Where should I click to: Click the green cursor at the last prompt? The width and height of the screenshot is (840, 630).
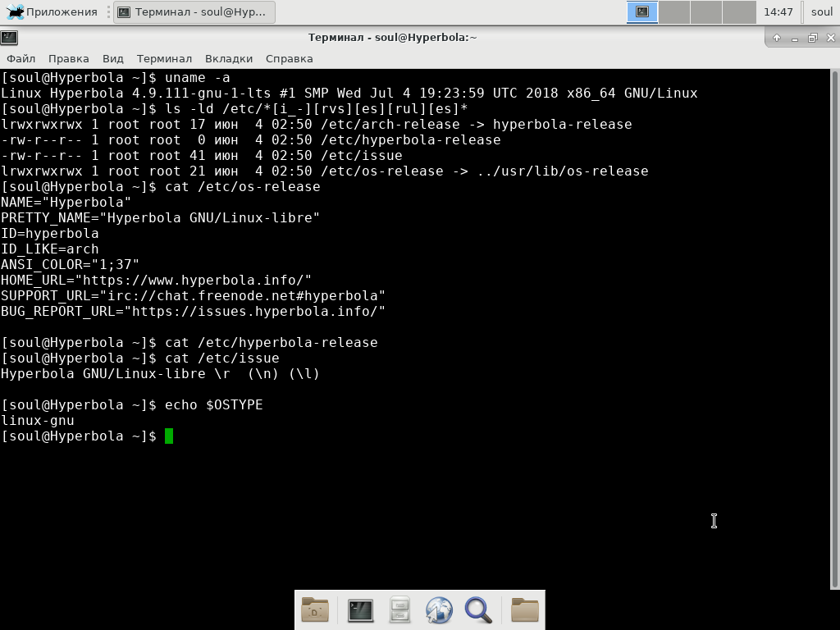169,436
